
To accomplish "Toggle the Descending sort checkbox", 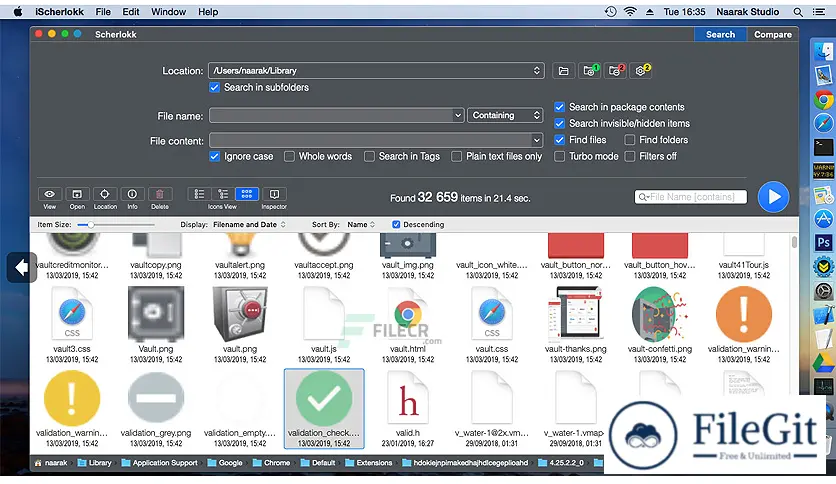I will [x=396, y=224].
